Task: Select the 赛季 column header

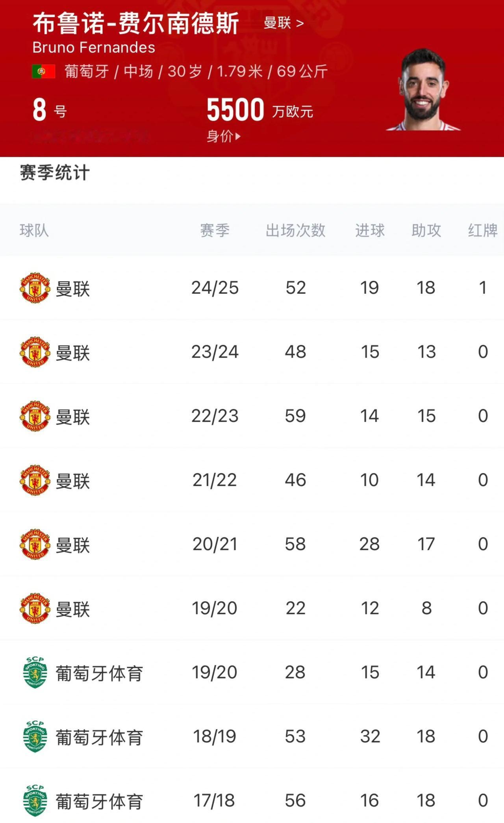Action: click(215, 230)
